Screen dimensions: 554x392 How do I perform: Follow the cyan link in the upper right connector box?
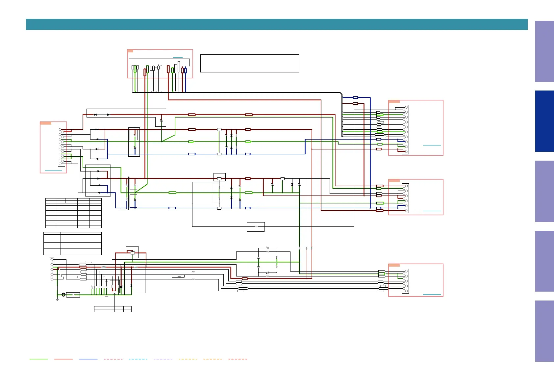(432, 145)
